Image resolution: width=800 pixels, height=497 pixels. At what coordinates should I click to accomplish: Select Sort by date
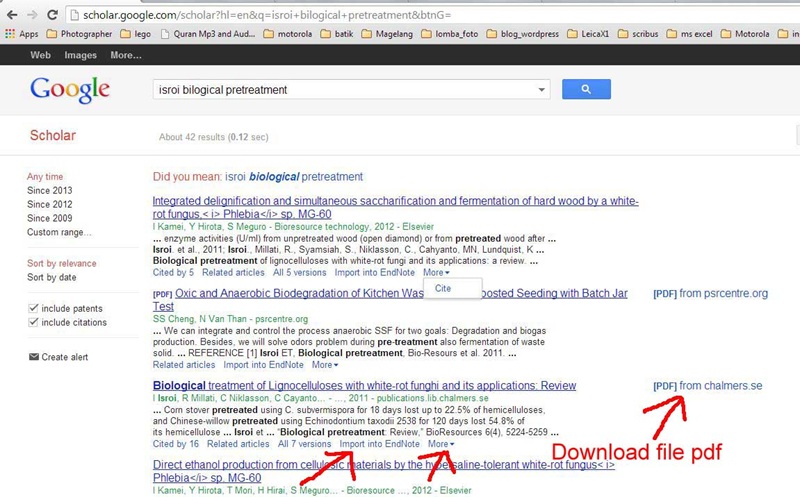(x=52, y=277)
